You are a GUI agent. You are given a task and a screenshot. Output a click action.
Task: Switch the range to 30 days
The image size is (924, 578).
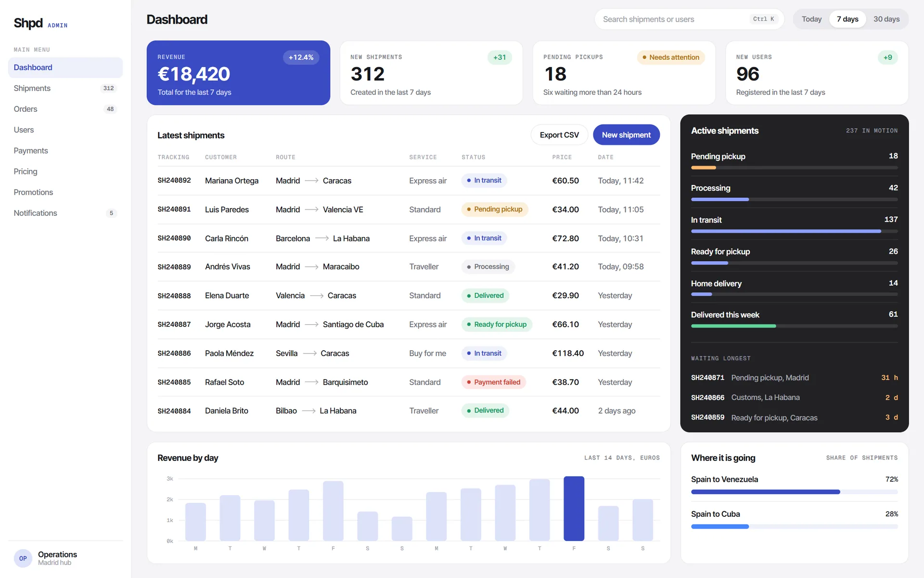(x=886, y=19)
